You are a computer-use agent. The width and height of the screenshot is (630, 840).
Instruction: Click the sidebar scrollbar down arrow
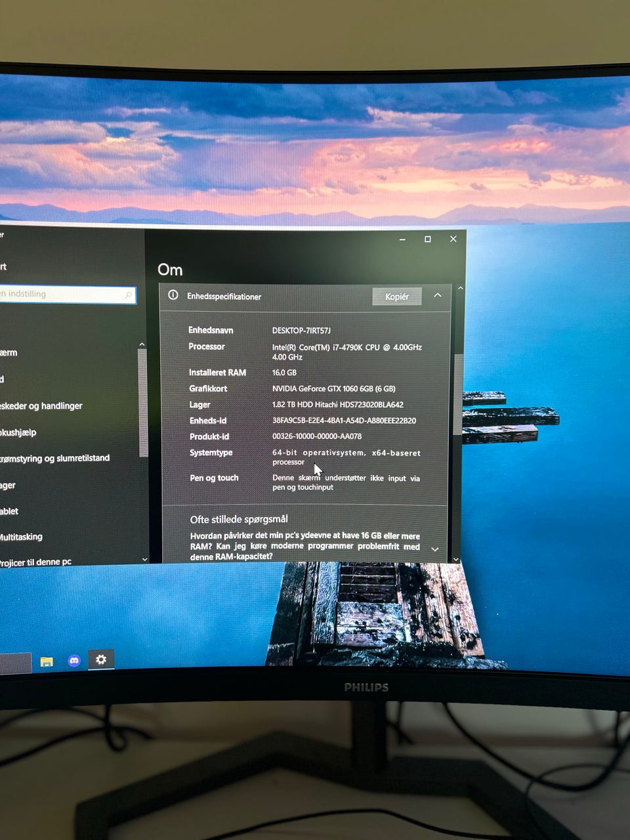(x=144, y=559)
